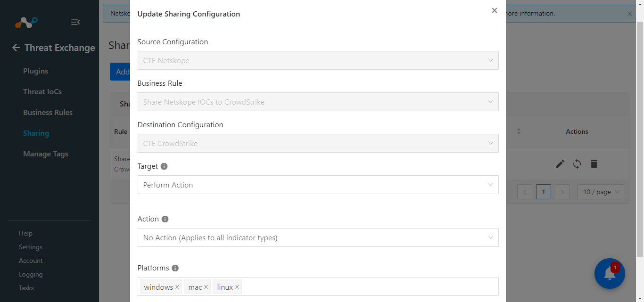Click the Threat Exchange heading
The height and width of the screenshot is (302, 644).
(60, 48)
